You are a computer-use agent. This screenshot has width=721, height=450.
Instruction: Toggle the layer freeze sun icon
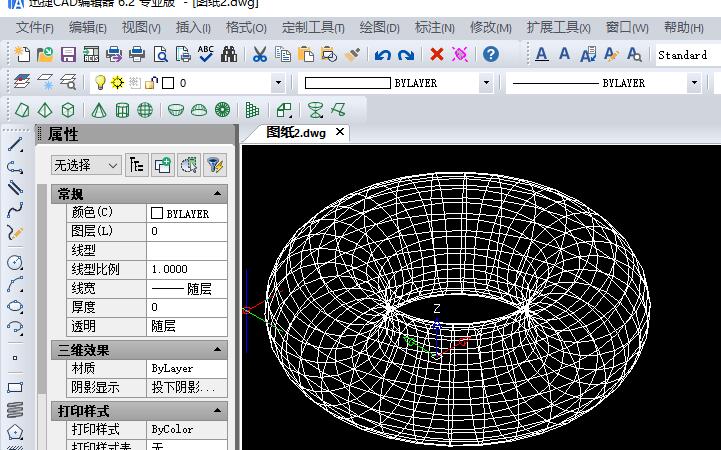click(117, 83)
